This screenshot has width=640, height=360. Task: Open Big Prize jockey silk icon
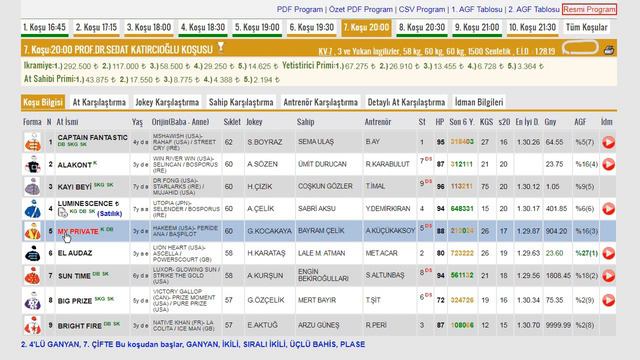pos(33,300)
